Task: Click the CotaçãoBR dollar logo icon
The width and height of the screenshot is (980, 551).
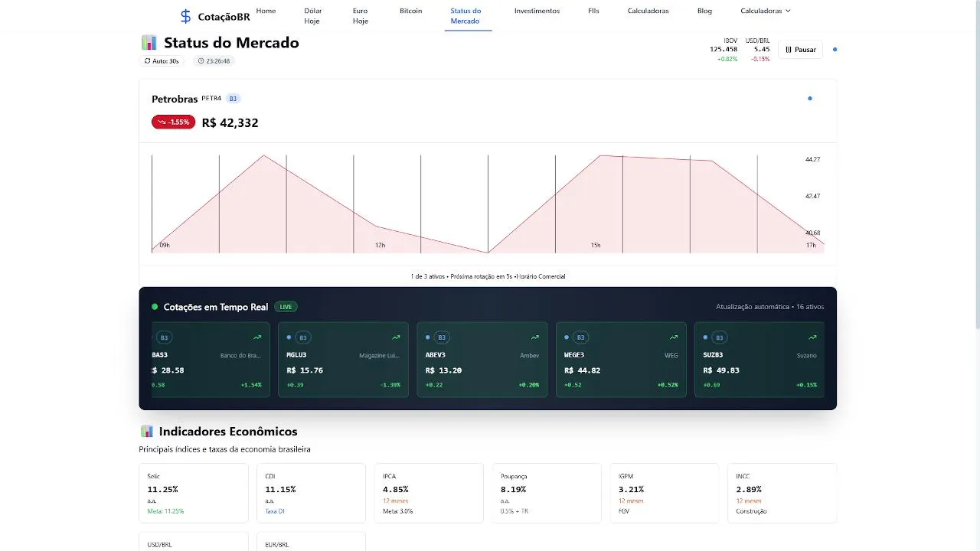Action: point(185,16)
